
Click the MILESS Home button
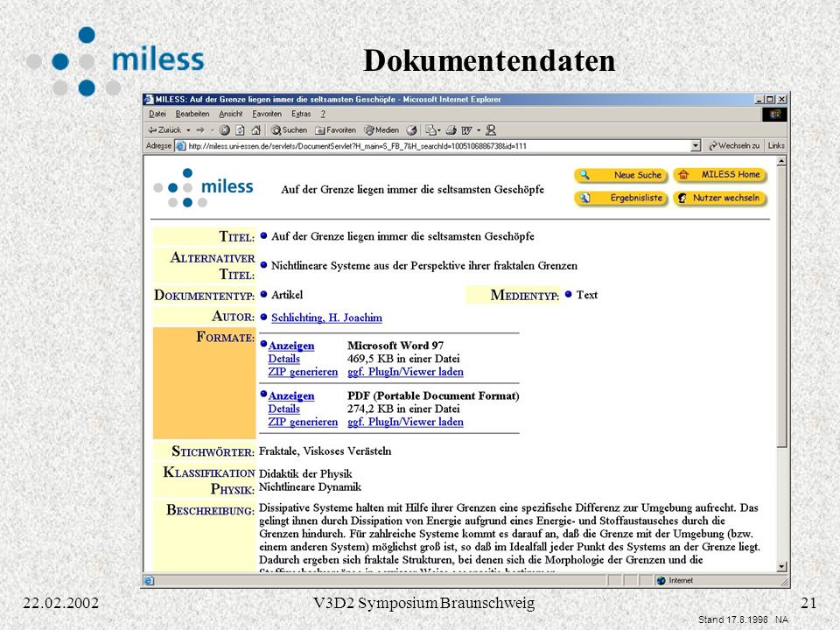pos(720,175)
